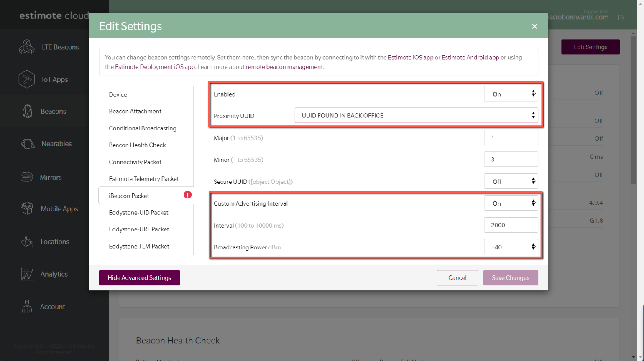The height and width of the screenshot is (361, 644).
Task: Close the Edit Settings dialog with X
Action: coord(534,26)
